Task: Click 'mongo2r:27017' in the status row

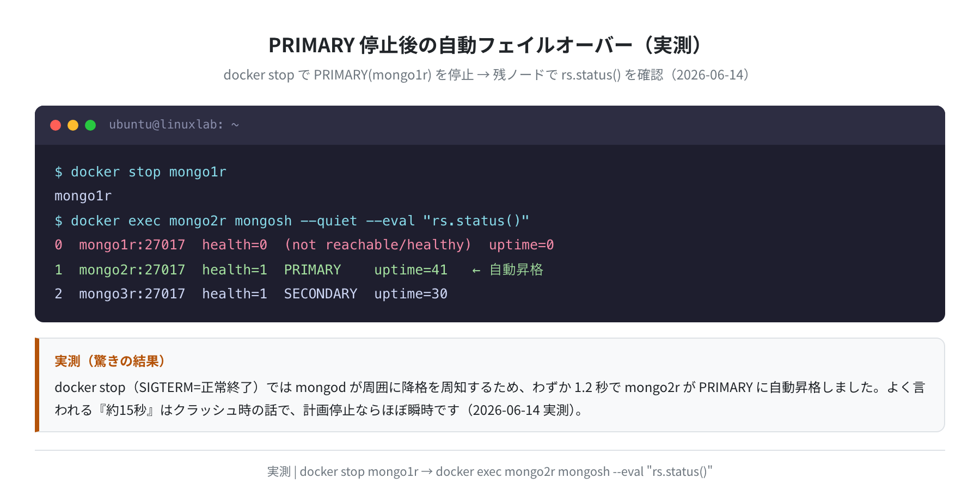Action: (x=132, y=270)
